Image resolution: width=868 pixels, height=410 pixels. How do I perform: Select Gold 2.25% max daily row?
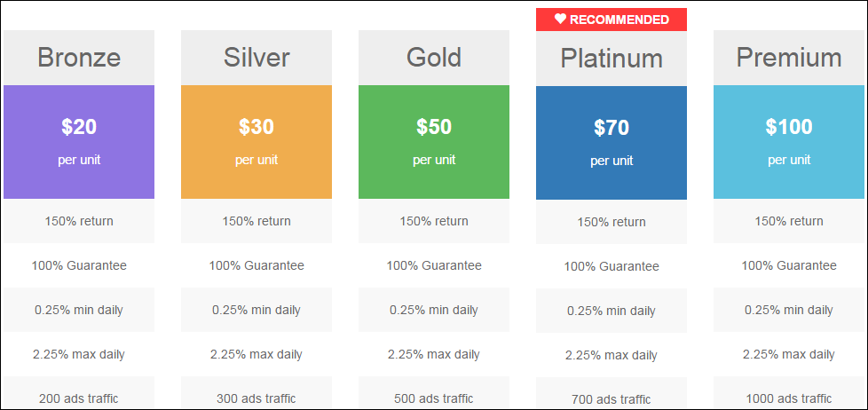tap(434, 354)
